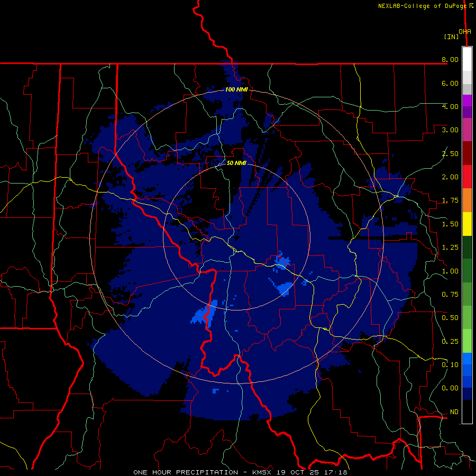Image resolution: width=476 pixels, height=476 pixels.
Task: Pick the yellow legend swatch
Action: (467, 224)
